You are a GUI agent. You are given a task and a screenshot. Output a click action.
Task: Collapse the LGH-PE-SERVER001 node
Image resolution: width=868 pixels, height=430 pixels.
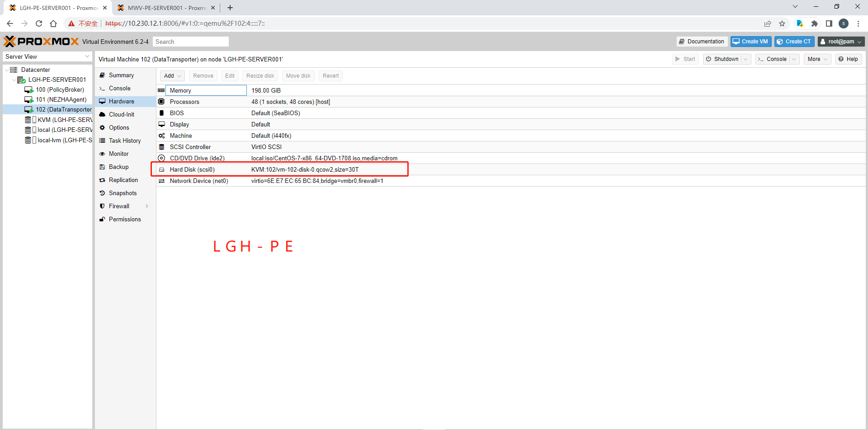(x=14, y=80)
